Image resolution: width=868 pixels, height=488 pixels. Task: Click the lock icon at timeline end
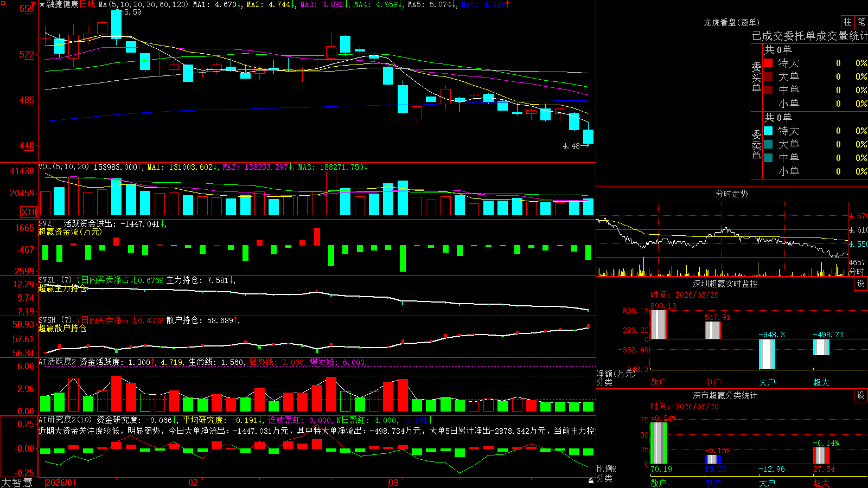591,481
